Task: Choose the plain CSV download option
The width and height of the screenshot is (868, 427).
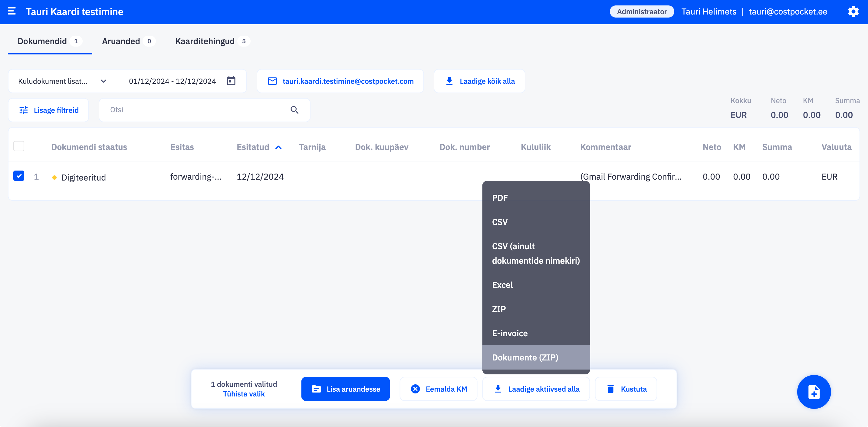Action: (536, 222)
